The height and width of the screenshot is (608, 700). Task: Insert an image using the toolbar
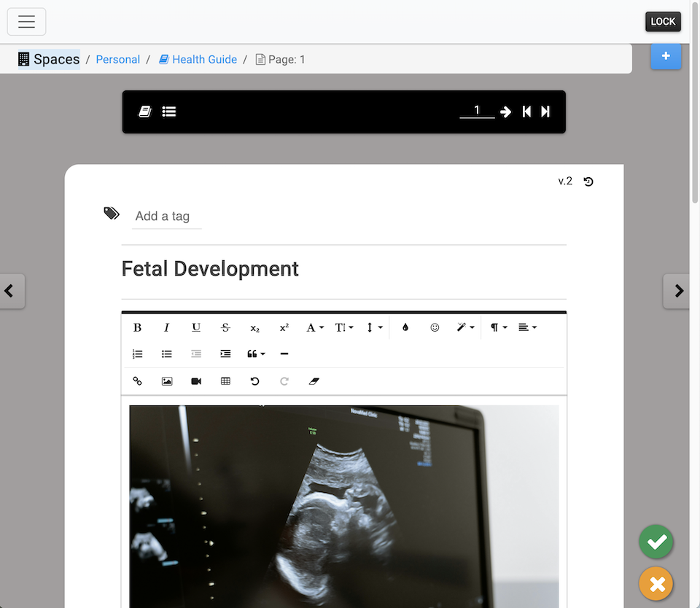tap(167, 381)
